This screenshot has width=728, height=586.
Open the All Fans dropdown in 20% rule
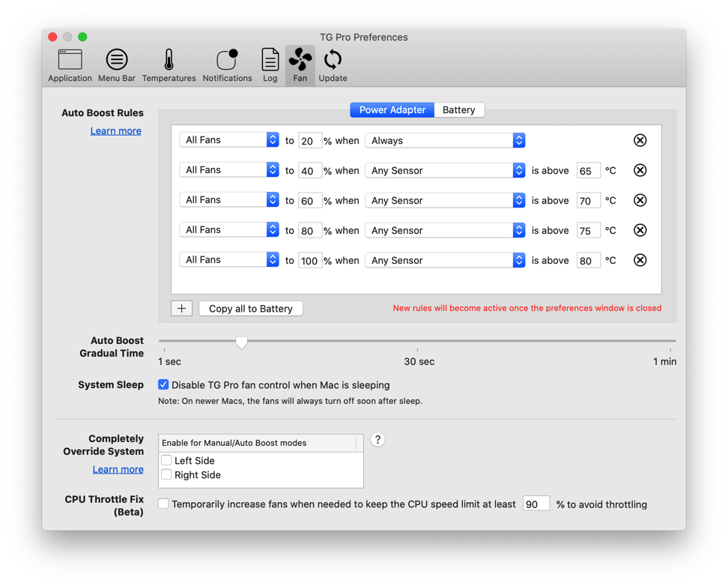pyautogui.click(x=229, y=140)
